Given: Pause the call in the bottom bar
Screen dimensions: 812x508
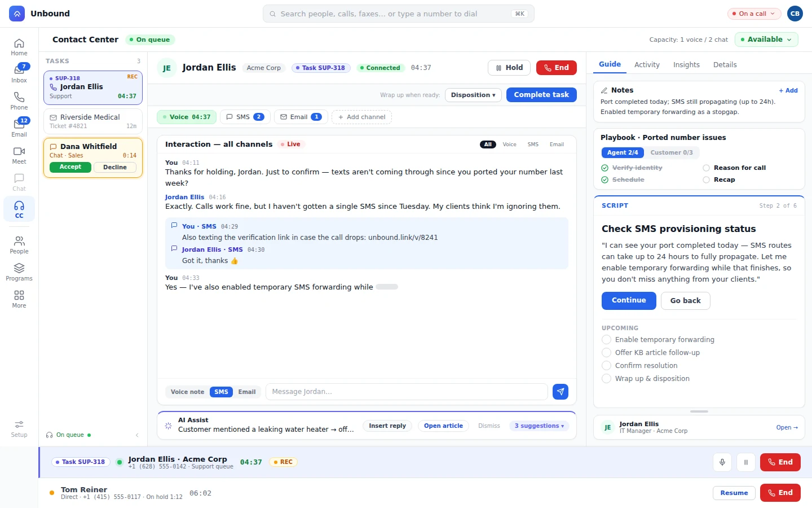Looking at the screenshot, I should (x=746, y=462).
